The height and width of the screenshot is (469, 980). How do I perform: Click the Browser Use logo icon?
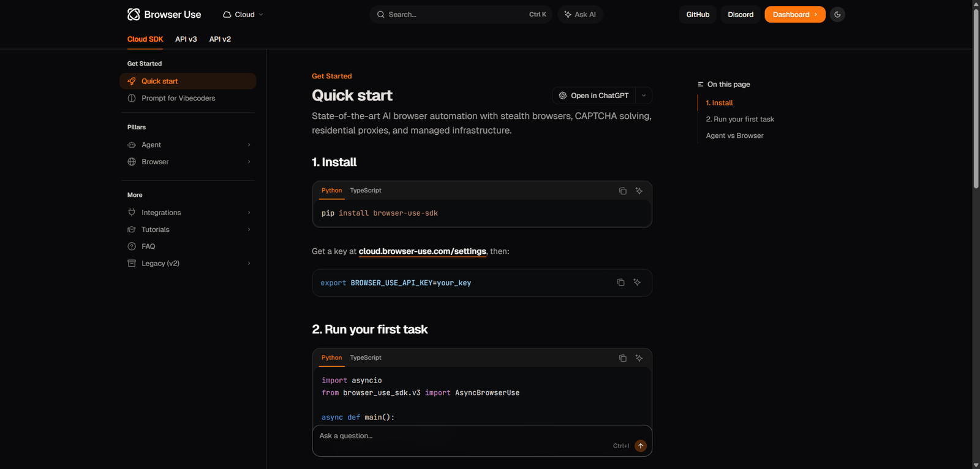134,14
